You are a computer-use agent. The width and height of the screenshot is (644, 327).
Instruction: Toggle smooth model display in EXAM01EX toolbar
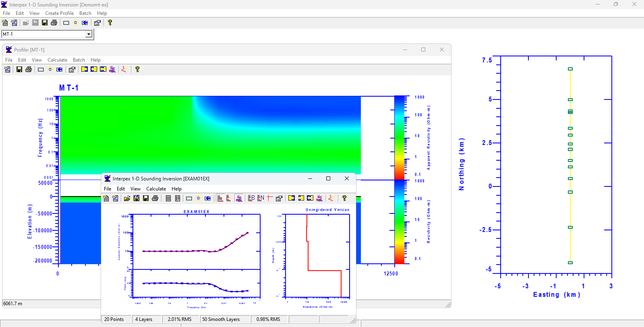click(229, 198)
